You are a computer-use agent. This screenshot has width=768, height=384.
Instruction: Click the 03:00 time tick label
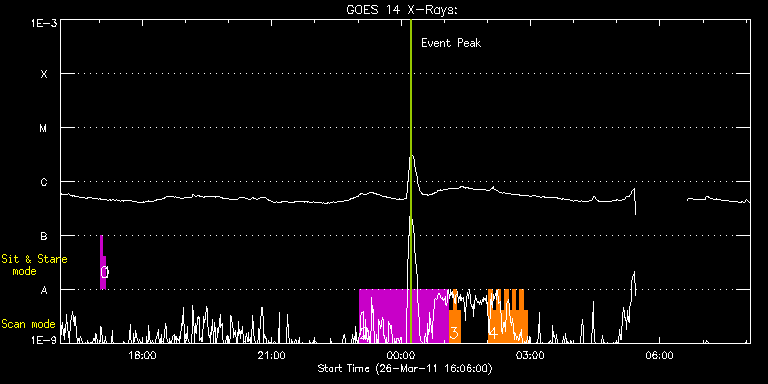530,355
